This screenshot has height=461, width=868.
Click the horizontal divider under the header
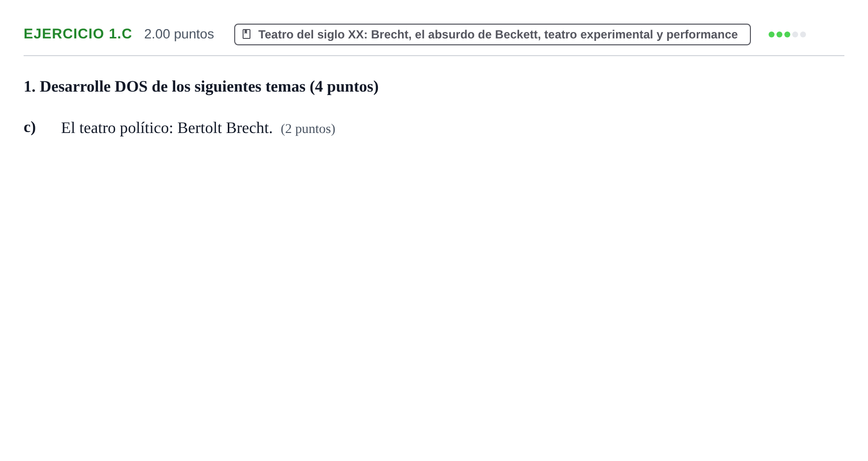coord(434,56)
